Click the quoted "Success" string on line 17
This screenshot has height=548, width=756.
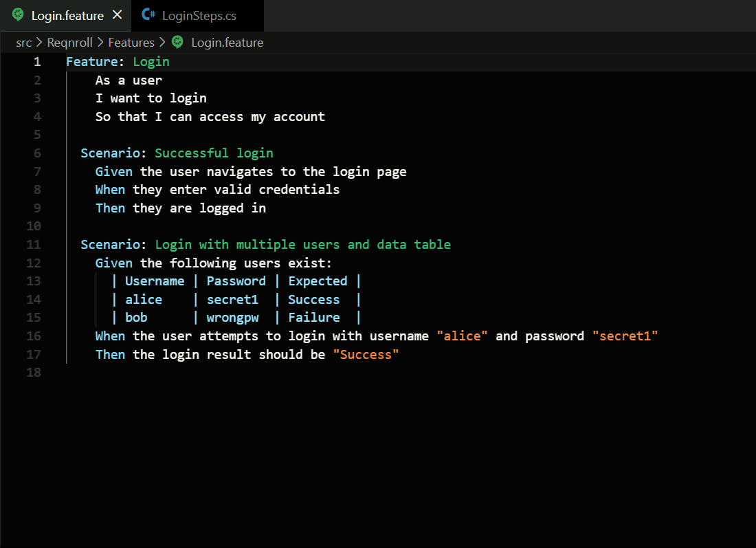tap(366, 355)
